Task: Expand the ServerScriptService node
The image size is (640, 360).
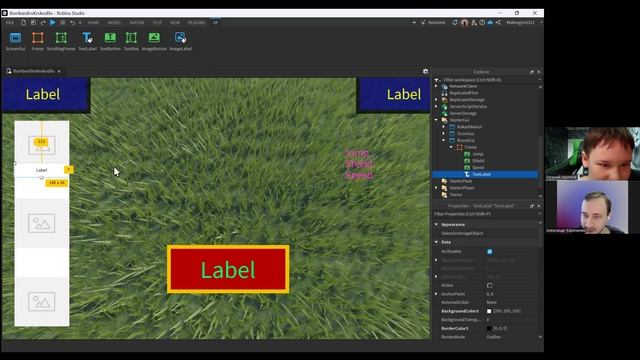Action: point(436,107)
